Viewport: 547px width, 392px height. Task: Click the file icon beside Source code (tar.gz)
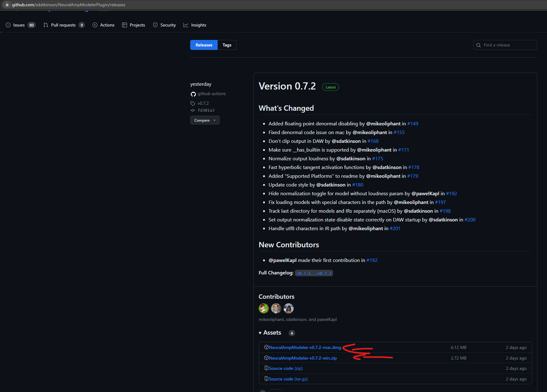[266, 378]
